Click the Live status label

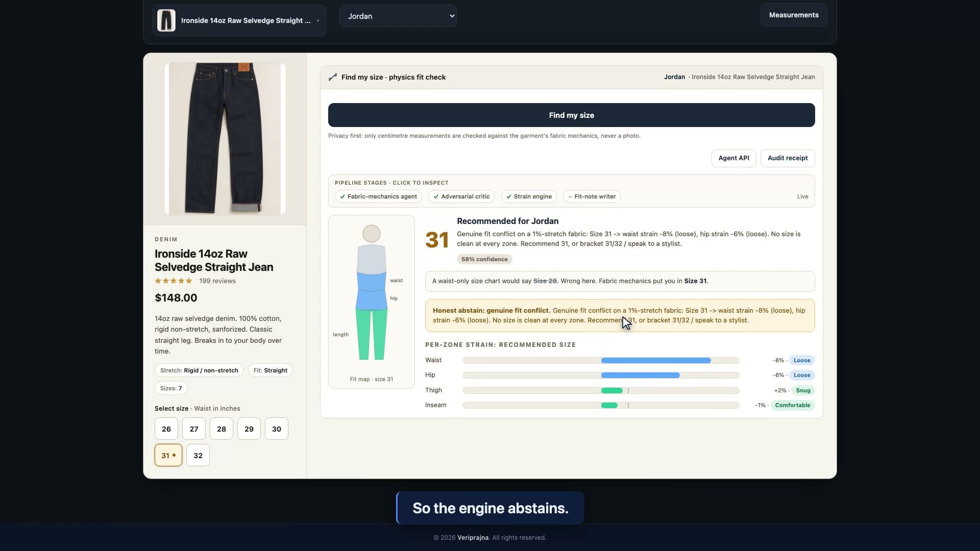coord(802,196)
